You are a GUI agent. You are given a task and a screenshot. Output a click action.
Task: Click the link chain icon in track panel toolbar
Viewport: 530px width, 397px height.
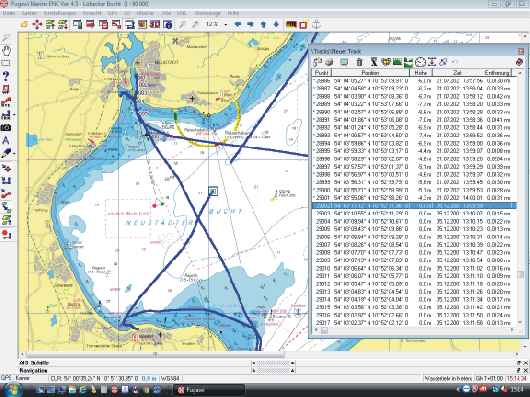[x=444, y=62]
